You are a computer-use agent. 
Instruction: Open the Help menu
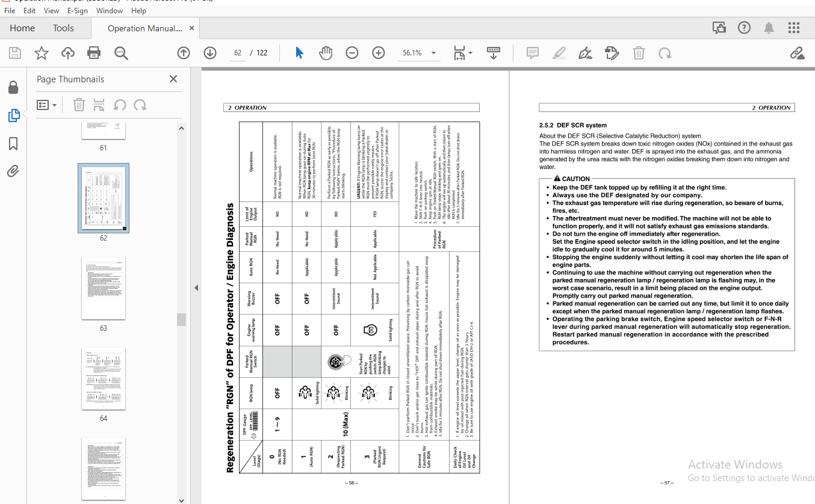click(138, 10)
